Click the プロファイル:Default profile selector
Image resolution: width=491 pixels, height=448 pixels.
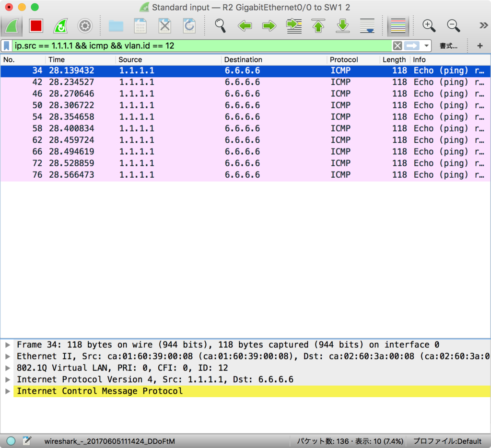coord(447,441)
